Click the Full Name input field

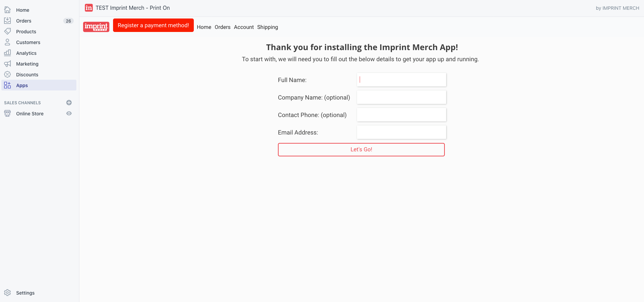tap(401, 80)
